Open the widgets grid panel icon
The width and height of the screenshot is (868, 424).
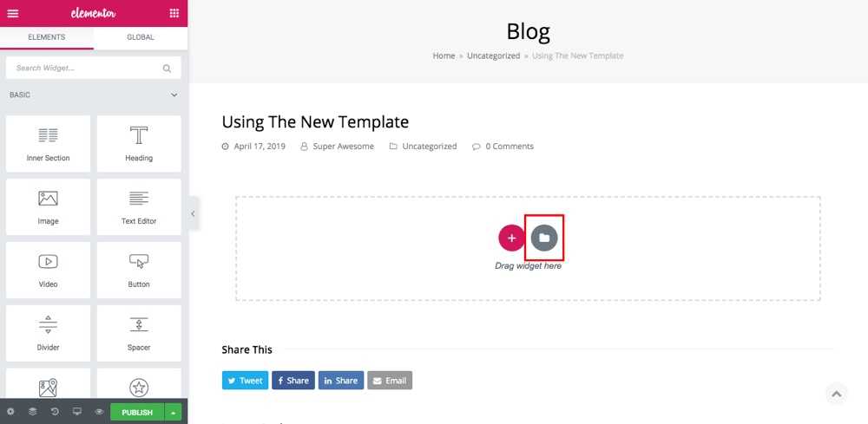(x=174, y=13)
